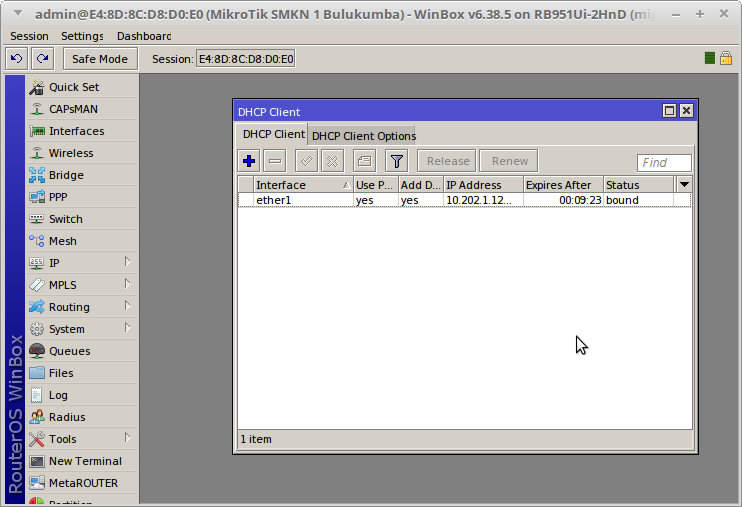The height and width of the screenshot is (507, 742).
Task: Sort by Add Default column header
Action: pyautogui.click(x=421, y=185)
